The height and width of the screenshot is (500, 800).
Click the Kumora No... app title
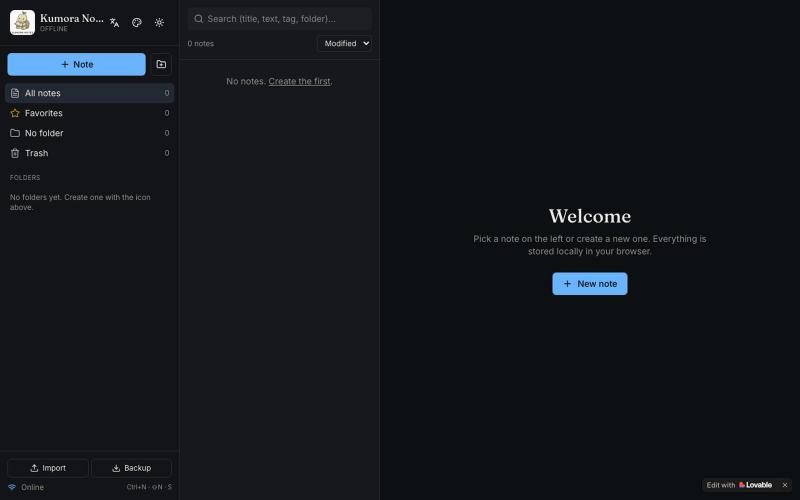tap(72, 18)
